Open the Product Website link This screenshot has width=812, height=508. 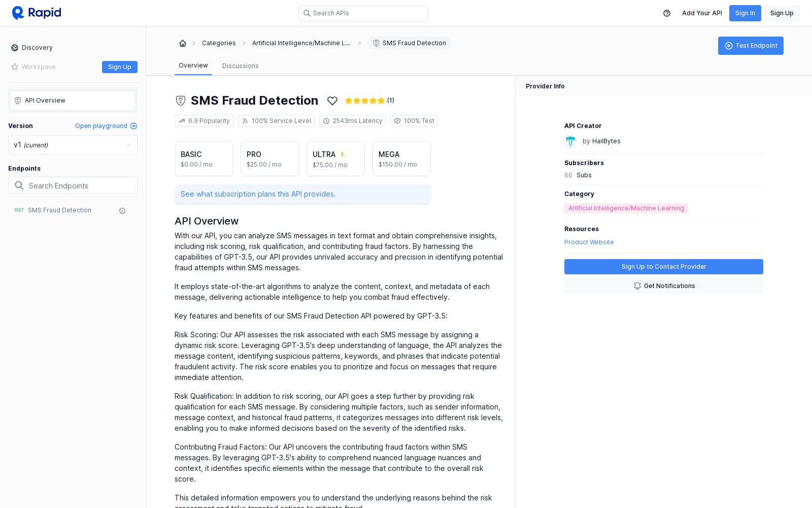589,242
